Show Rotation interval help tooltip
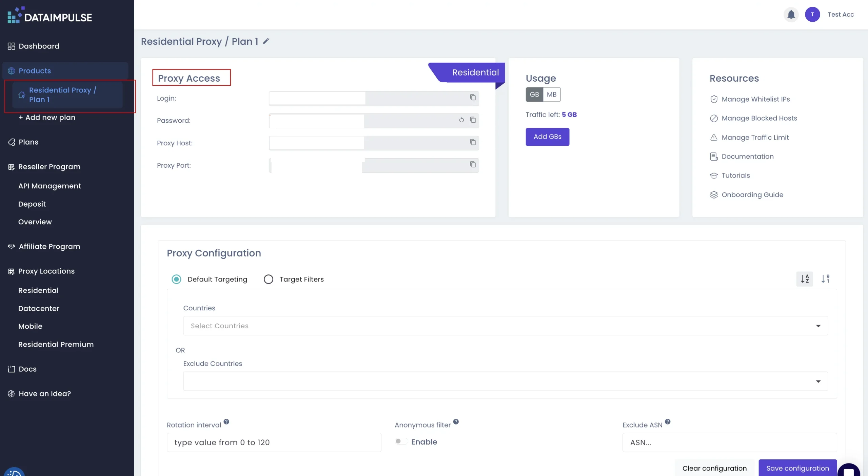Viewport: 868px width, 476px height. (226, 422)
